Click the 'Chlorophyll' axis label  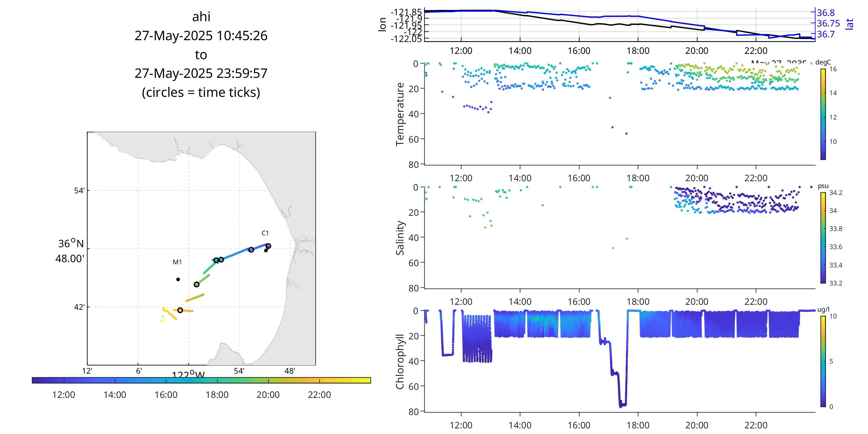[x=400, y=361]
